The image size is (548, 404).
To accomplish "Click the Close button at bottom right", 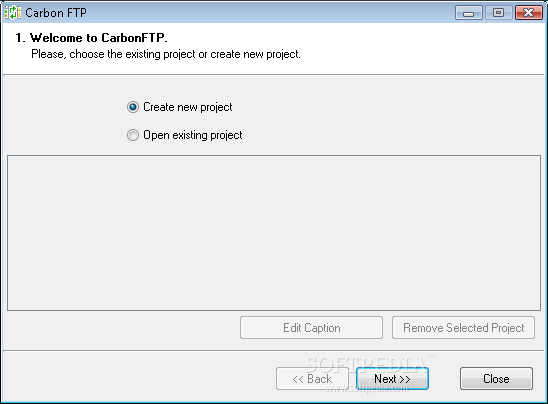I will tap(496, 378).
